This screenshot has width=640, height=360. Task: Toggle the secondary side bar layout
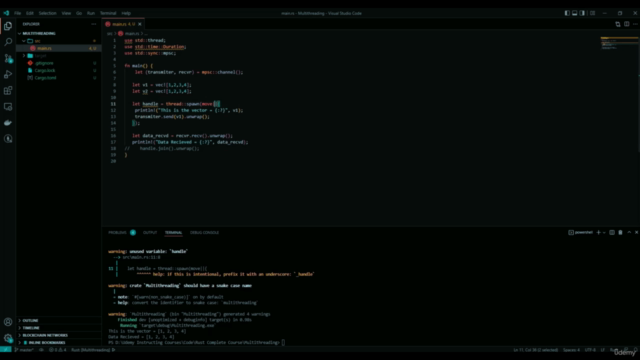[582, 13]
